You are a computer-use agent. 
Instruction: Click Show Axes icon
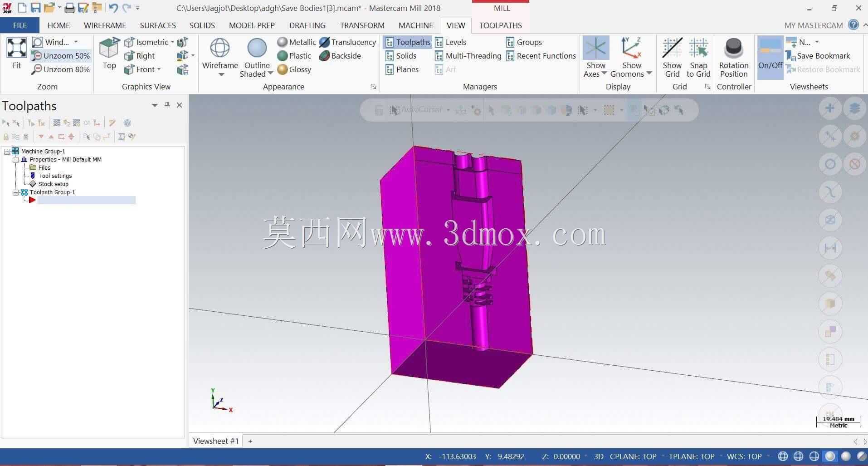[x=595, y=48]
